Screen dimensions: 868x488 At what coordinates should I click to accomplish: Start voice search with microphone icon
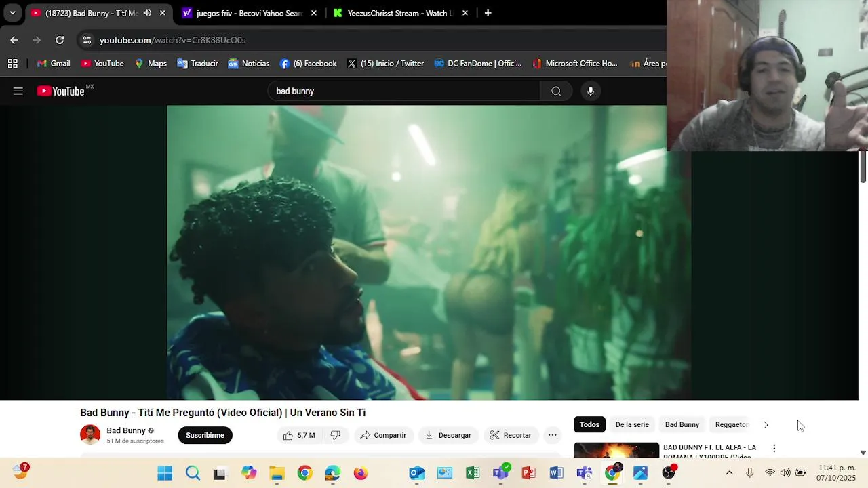pyautogui.click(x=591, y=91)
